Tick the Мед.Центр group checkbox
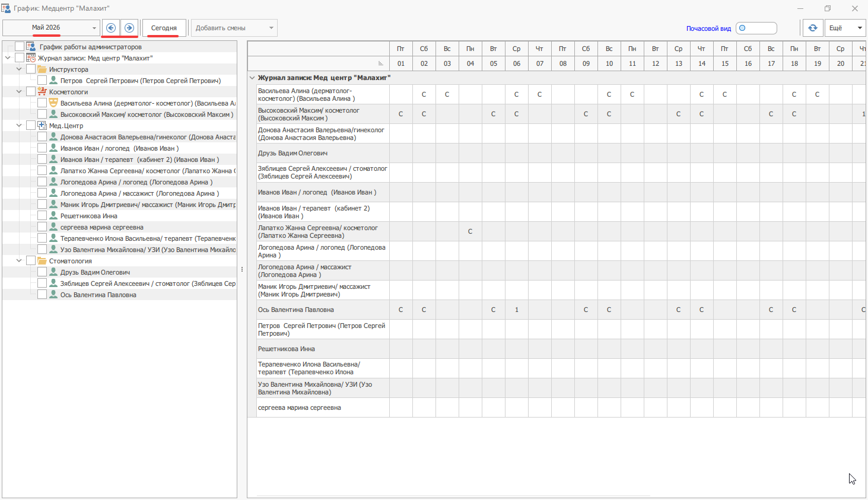 (x=31, y=126)
